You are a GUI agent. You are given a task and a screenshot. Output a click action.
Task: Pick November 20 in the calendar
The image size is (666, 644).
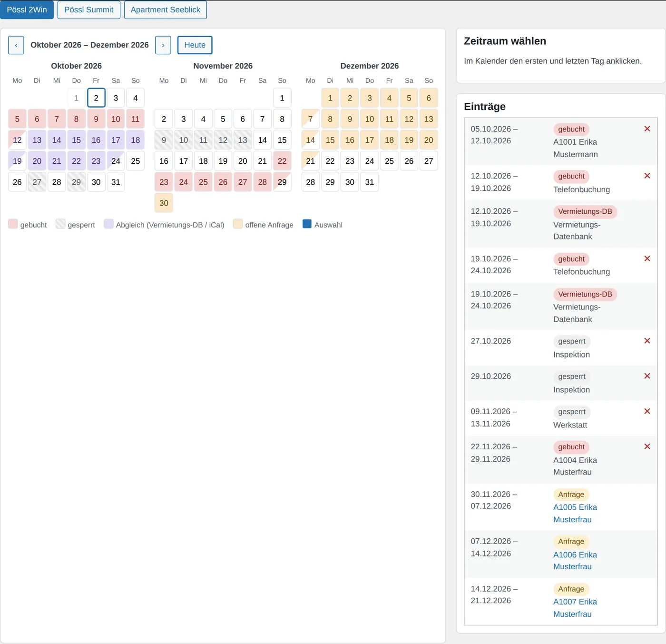point(243,161)
